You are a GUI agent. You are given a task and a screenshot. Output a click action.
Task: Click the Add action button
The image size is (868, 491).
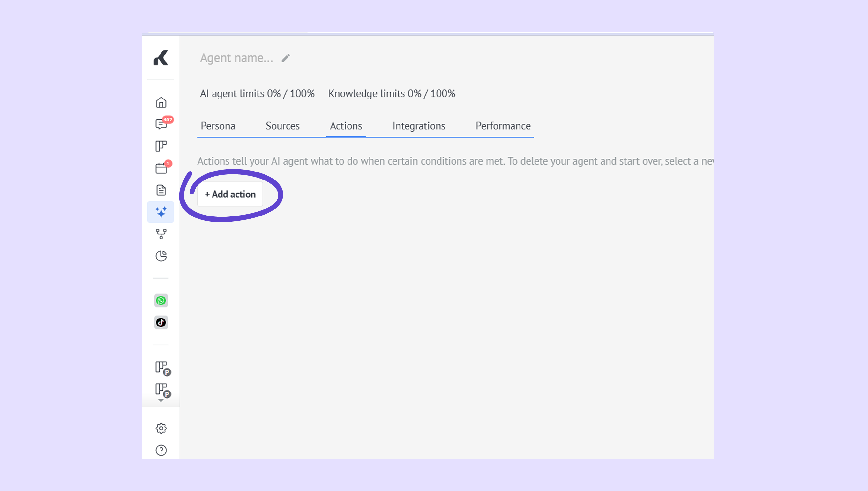click(230, 194)
